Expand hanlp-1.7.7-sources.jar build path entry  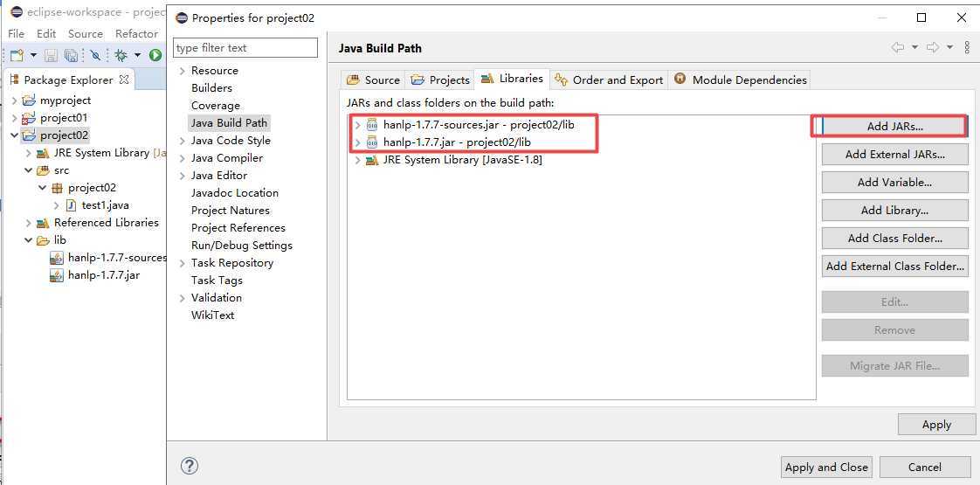(x=357, y=125)
